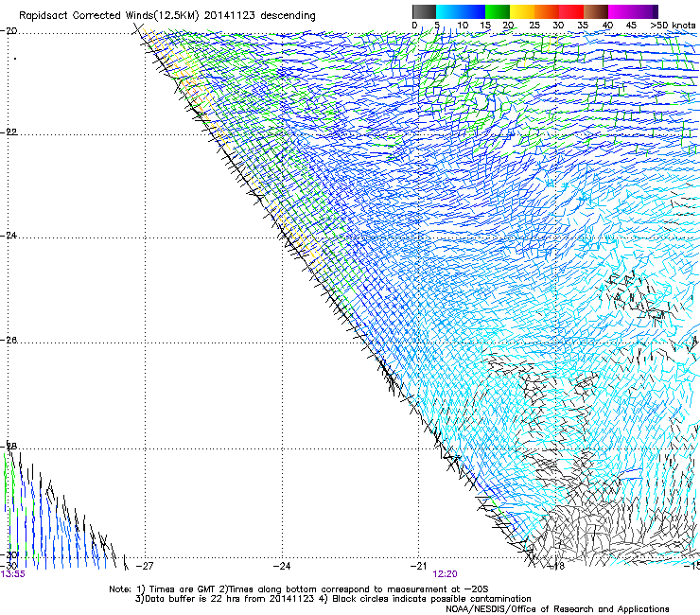Viewport: 700px width, 615px height.
Task: Click the cyan-to-blue 5-15 knots legend segment
Action: coord(461,11)
